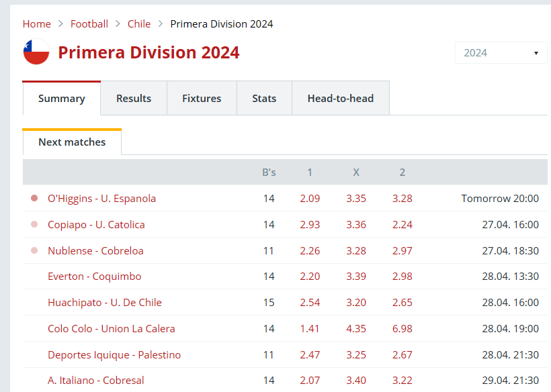Select draw odds 3.20 for Huachipato match
551x392 pixels.
pyautogui.click(x=356, y=302)
